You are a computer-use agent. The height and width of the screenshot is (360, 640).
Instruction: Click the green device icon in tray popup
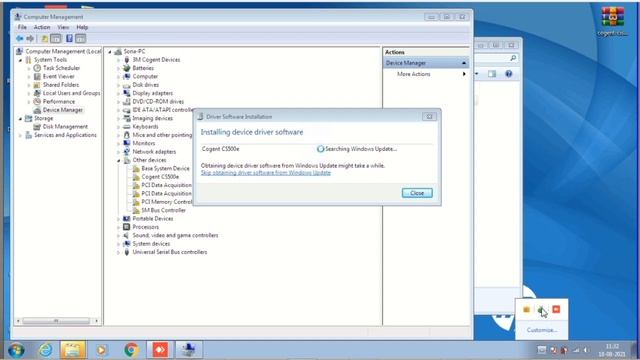[x=541, y=309]
